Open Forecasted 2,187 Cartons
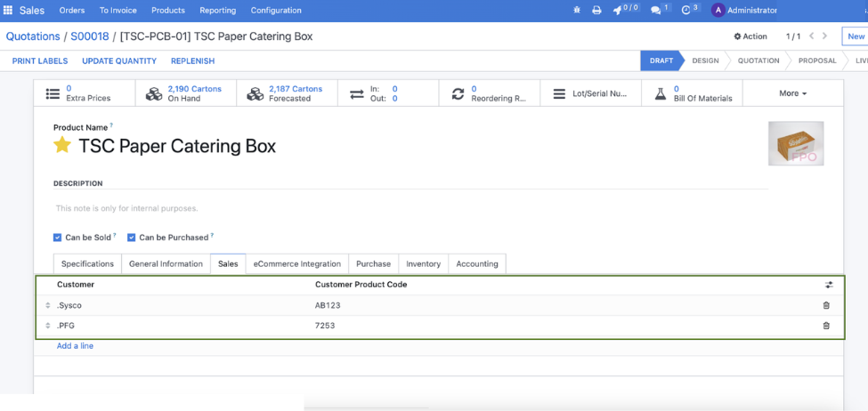The image size is (868, 411). point(288,93)
